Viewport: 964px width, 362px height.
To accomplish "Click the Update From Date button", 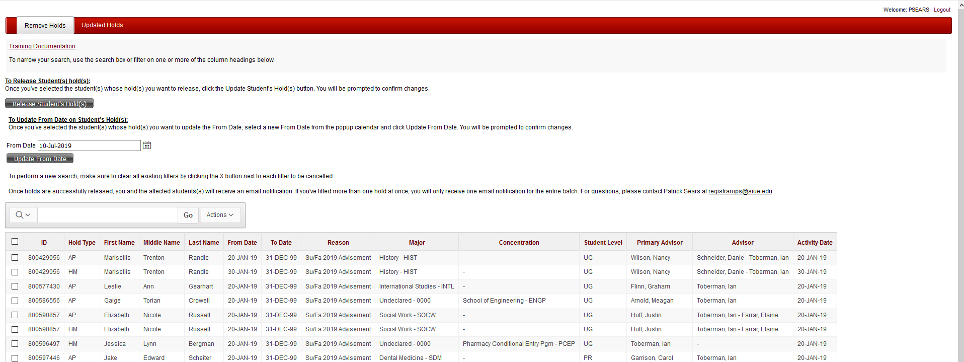I will click(x=40, y=159).
